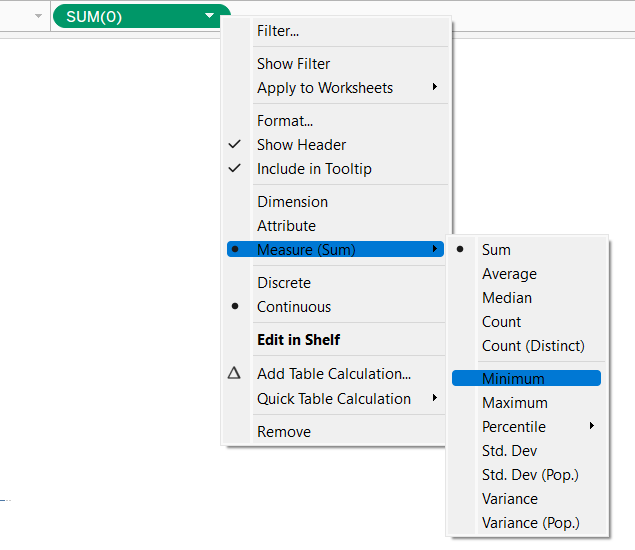The image size is (635, 550).
Task: Toggle Include in Tooltip option
Action: (314, 169)
